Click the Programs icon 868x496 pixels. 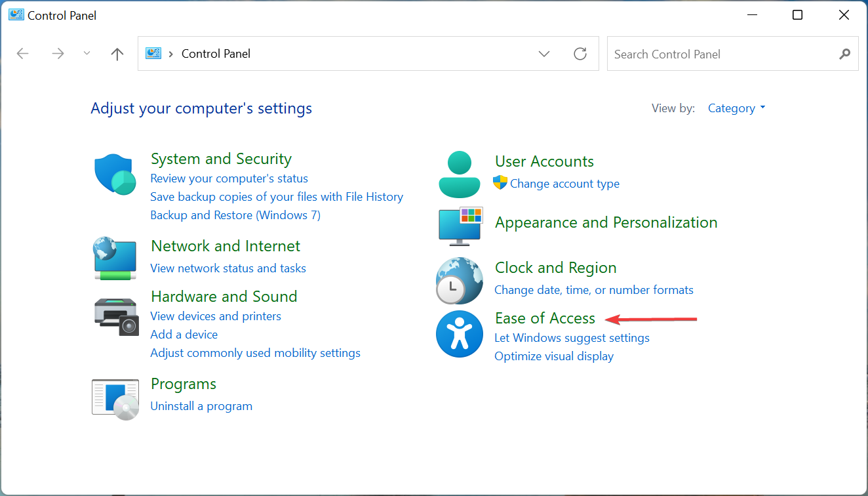tap(115, 398)
